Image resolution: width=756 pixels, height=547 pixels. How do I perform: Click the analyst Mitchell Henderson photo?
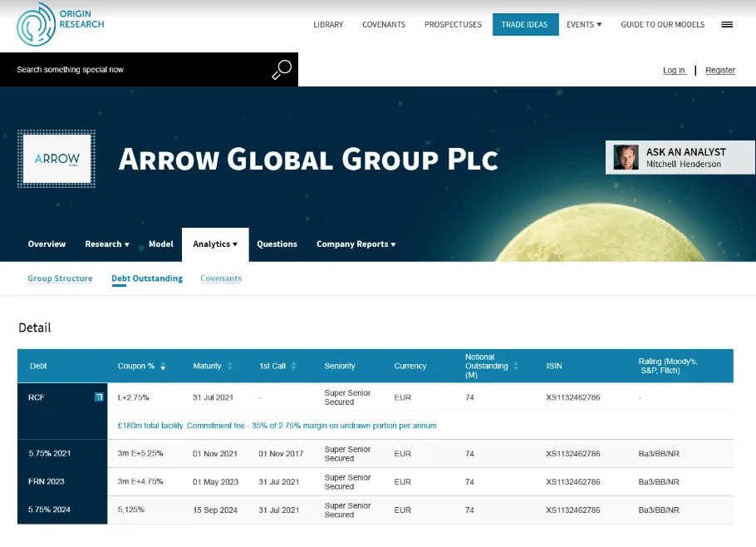(x=626, y=157)
